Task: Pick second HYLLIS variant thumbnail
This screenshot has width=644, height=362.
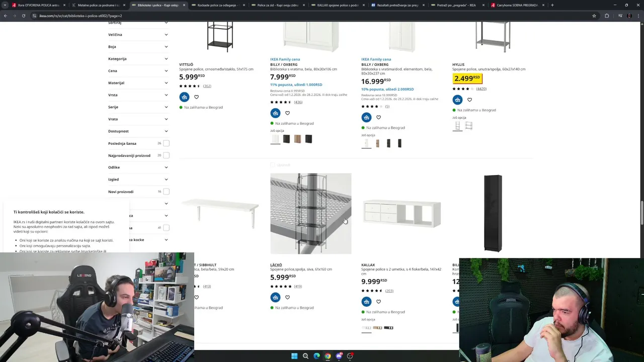Action: 468,125
